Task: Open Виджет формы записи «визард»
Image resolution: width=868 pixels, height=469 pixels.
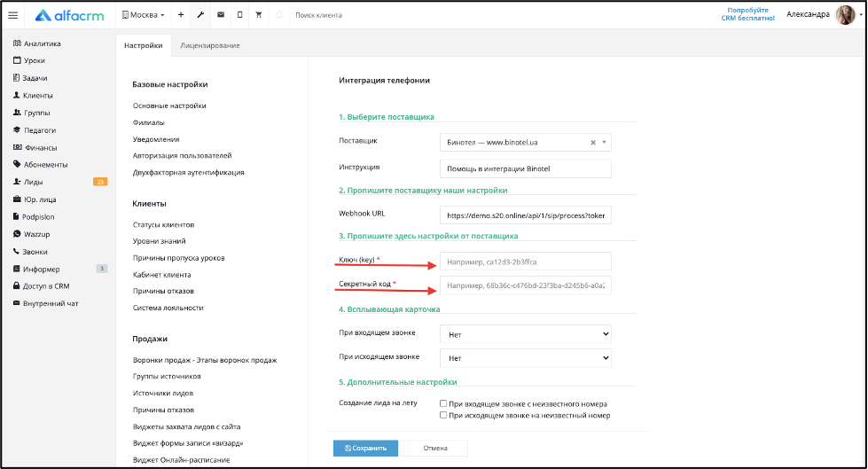Action: click(188, 443)
